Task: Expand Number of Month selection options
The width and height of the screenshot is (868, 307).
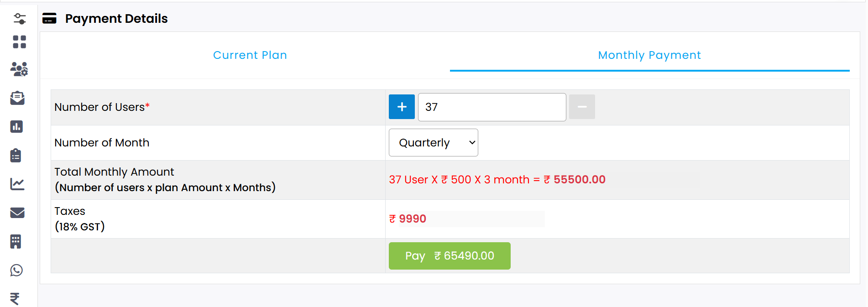Action: click(433, 142)
